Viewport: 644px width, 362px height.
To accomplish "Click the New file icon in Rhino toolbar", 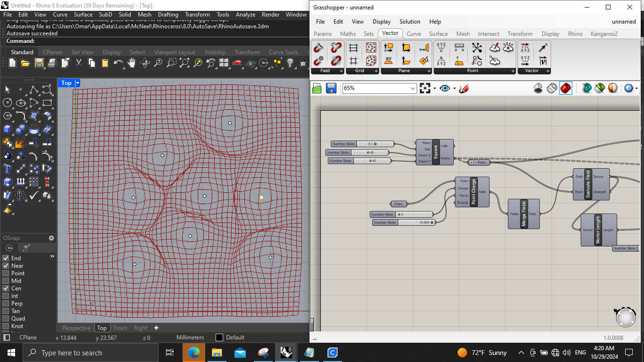I will click(13, 63).
